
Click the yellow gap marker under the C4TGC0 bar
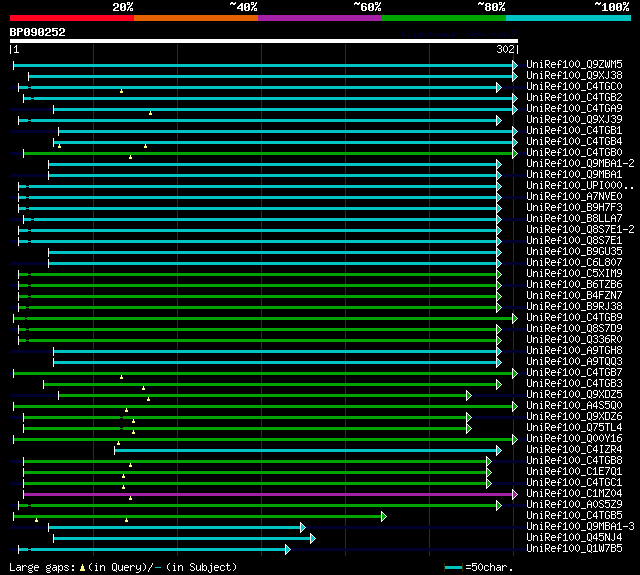(x=121, y=91)
